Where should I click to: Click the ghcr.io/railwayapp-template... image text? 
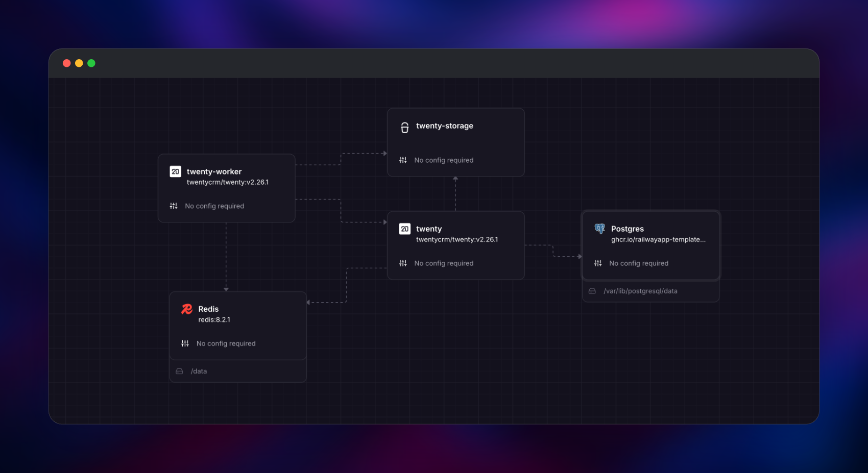[x=658, y=239]
